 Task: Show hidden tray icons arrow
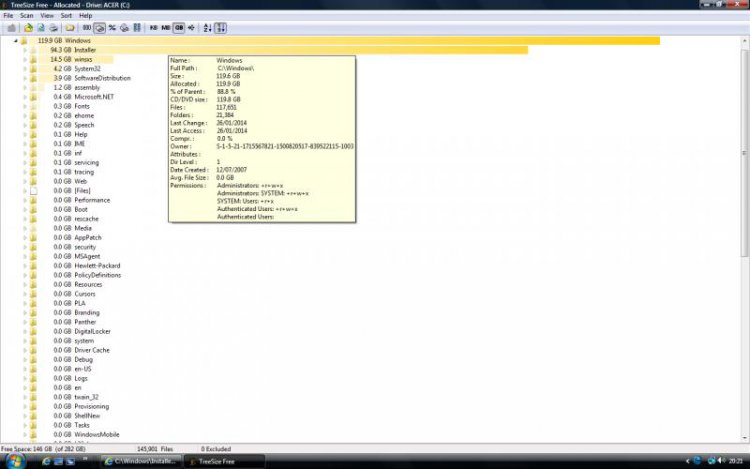click(x=688, y=461)
